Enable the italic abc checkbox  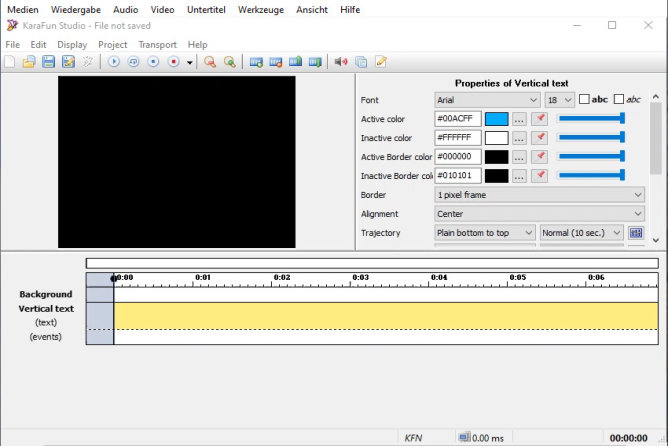click(619, 100)
